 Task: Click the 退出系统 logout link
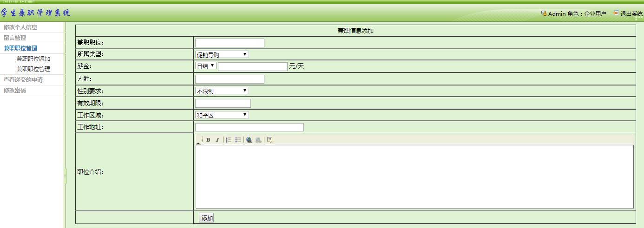[x=631, y=14]
